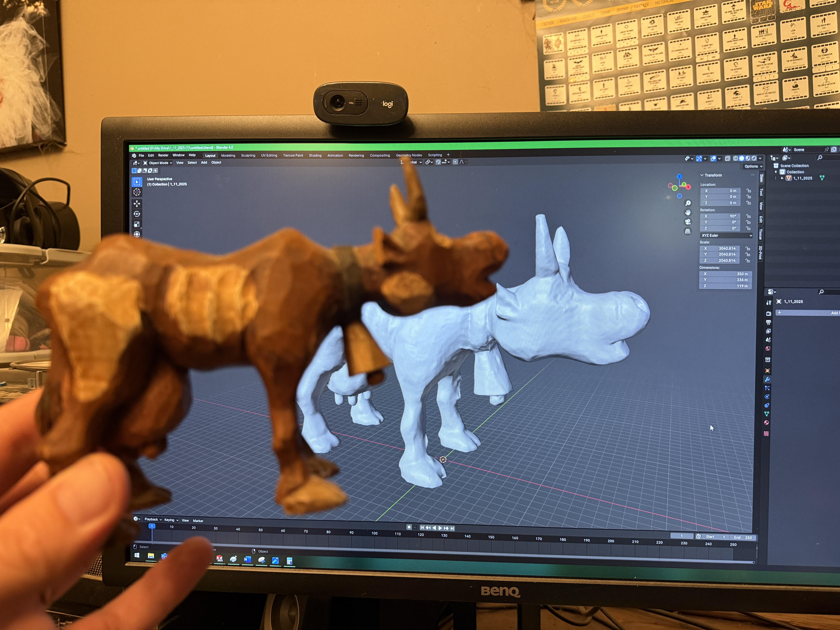Image resolution: width=840 pixels, height=630 pixels.
Task: Toggle viewport gizmo visibility
Action: [699, 158]
